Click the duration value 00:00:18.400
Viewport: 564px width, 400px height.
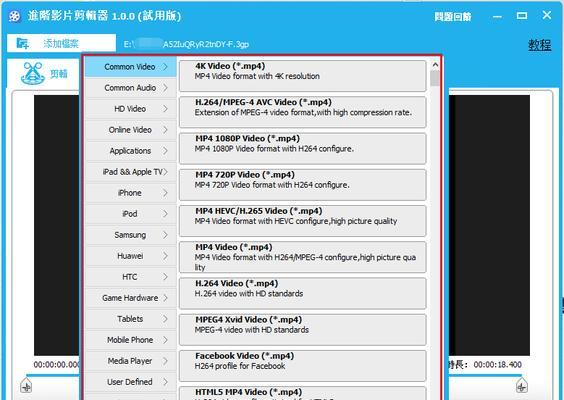coord(497,365)
